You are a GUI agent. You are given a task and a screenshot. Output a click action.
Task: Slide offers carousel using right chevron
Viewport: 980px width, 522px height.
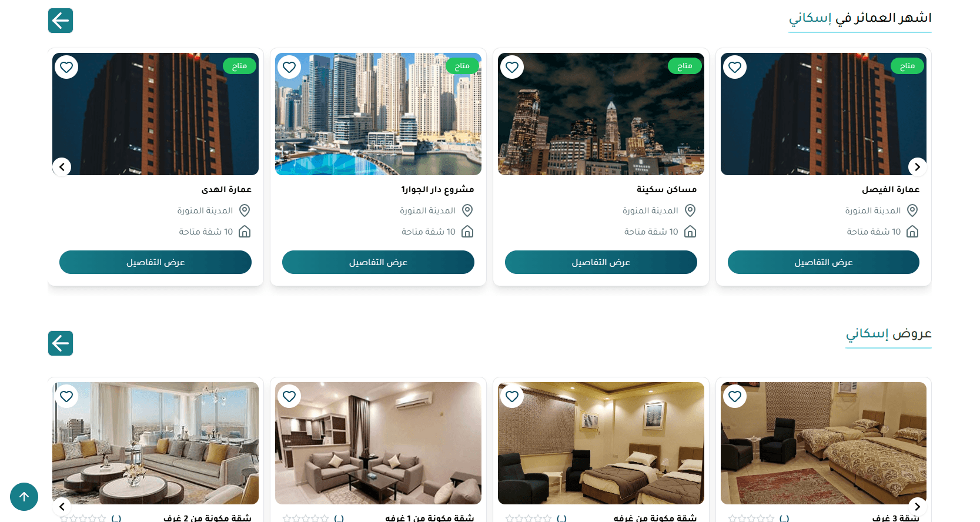tap(917, 506)
